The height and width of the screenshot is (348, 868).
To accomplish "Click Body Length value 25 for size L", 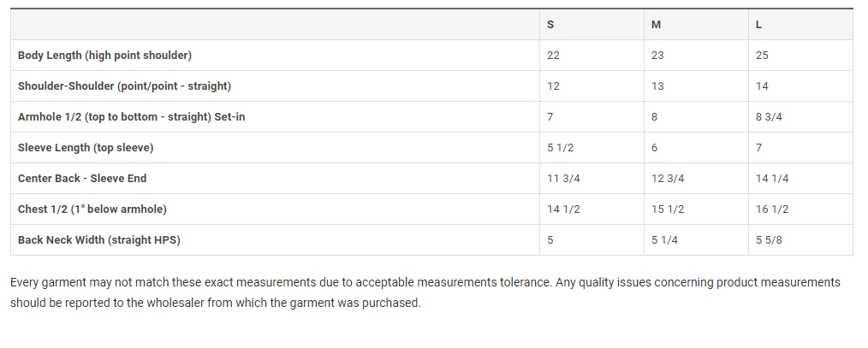I will tap(762, 55).
